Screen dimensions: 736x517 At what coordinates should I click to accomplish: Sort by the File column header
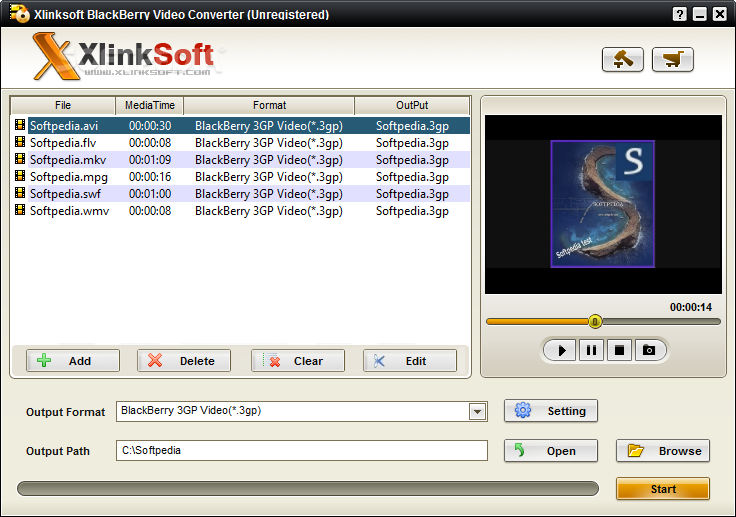[x=62, y=105]
